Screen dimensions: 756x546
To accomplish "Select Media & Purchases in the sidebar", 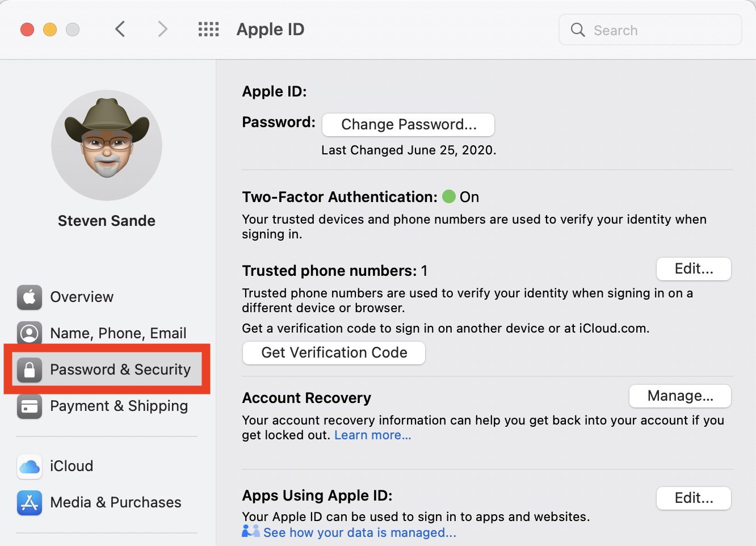I will coord(116,503).
